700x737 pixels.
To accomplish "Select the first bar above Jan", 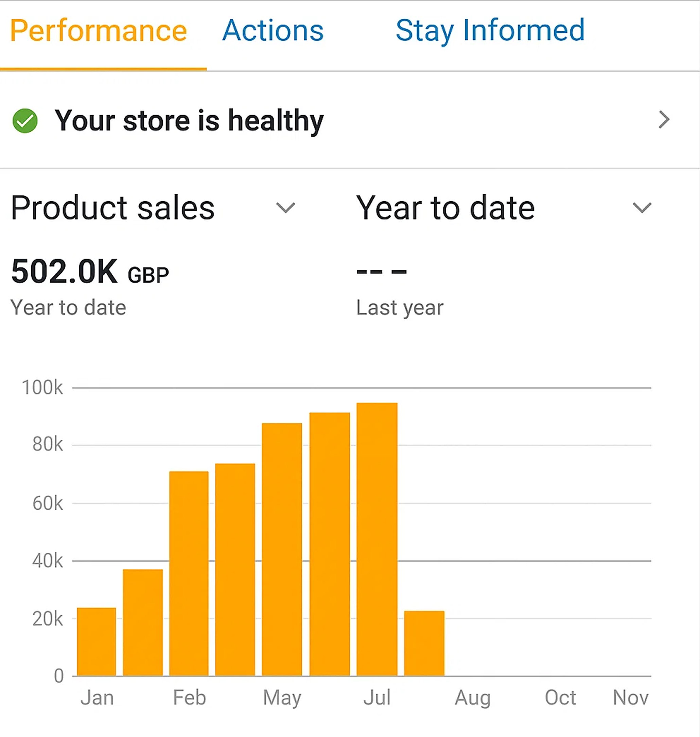I will point(96,642).
